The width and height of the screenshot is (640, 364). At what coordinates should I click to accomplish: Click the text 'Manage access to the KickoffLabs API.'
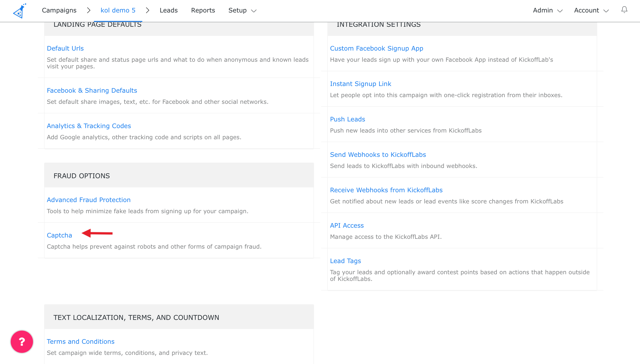(386, 237)
